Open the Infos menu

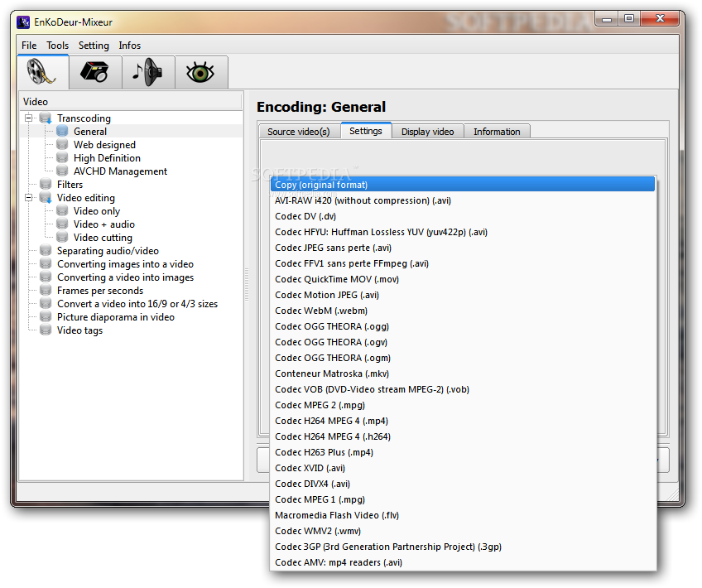click(x=129, y=46)
